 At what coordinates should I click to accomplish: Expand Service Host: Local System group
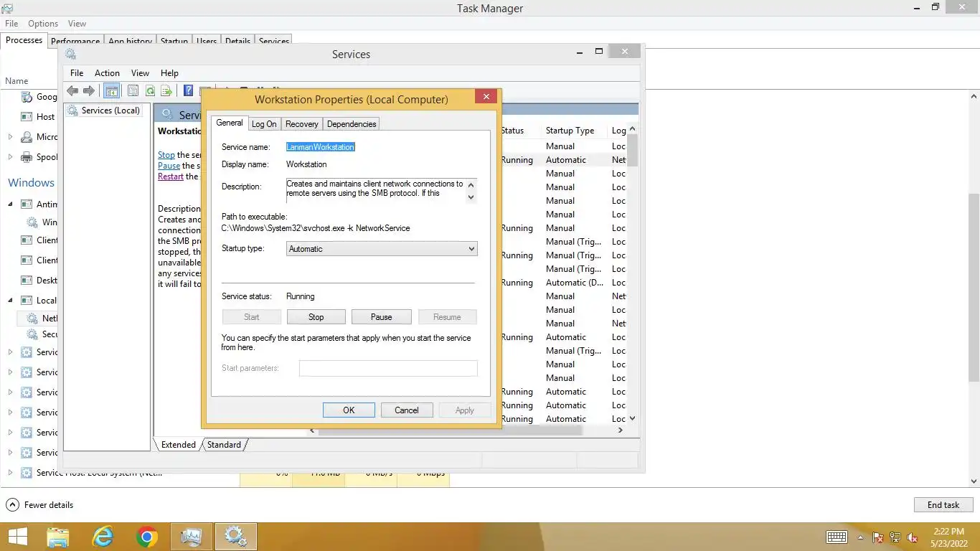(10, 473)
